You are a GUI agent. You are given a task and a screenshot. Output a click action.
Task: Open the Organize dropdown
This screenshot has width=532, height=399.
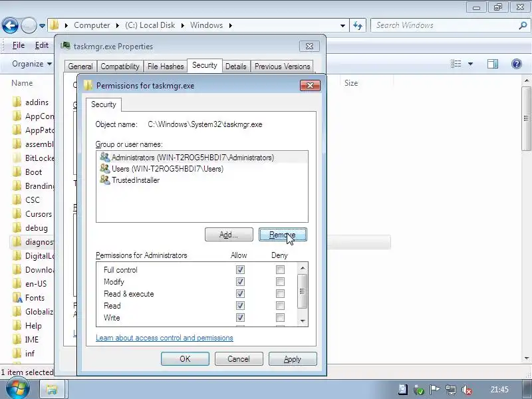point(32,64)
